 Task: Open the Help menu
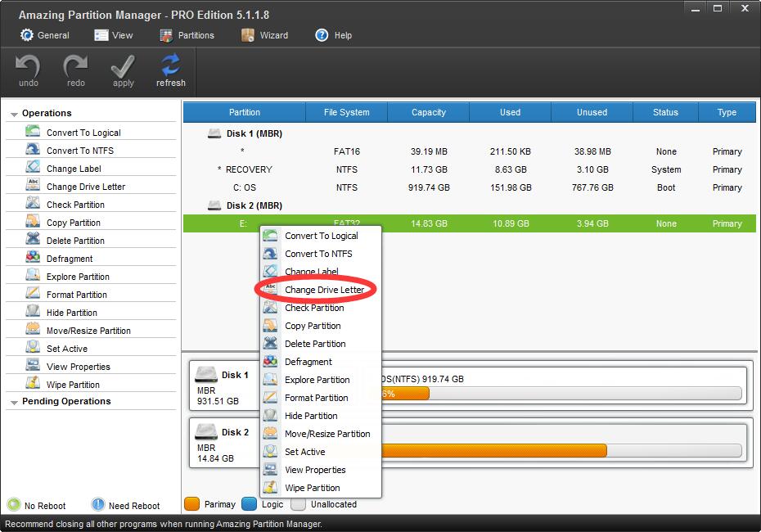point(333,35)
